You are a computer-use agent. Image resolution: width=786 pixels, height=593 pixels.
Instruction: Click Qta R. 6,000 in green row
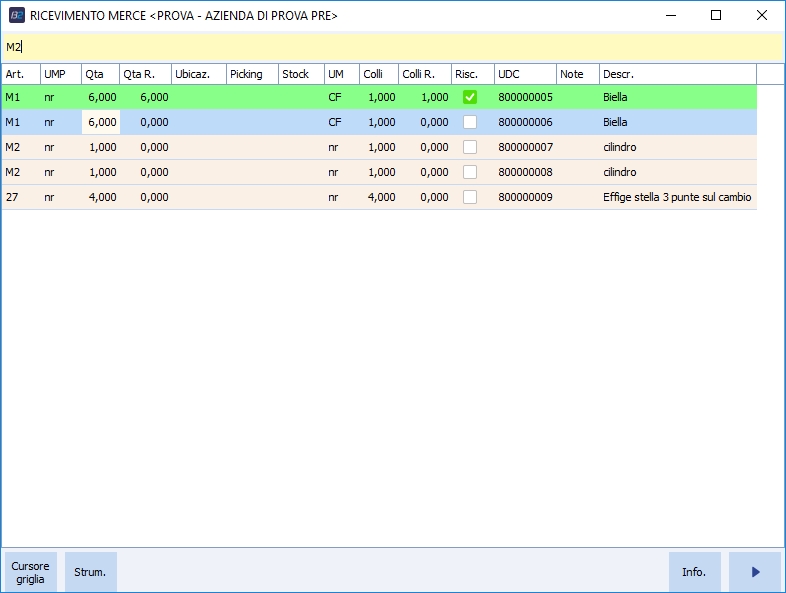(x=145, y=97)
